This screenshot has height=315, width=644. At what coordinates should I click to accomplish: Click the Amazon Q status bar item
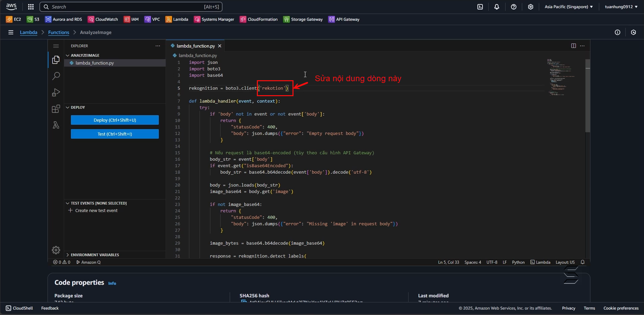point(89,262)
